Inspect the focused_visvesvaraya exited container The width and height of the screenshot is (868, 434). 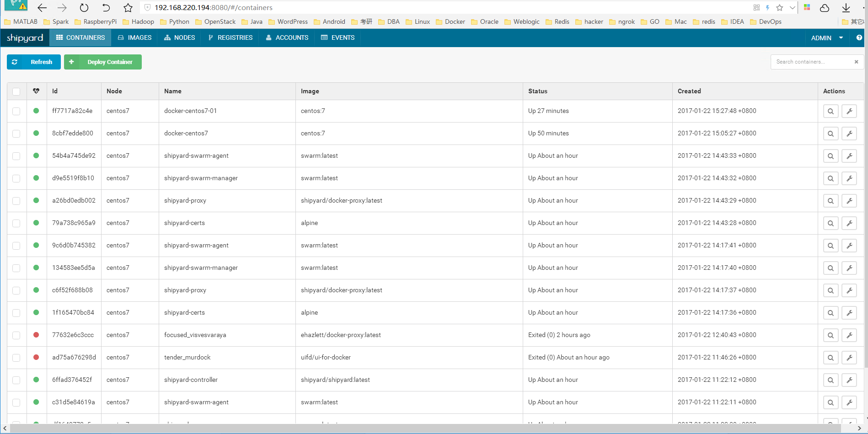click(x=831, y=335)
